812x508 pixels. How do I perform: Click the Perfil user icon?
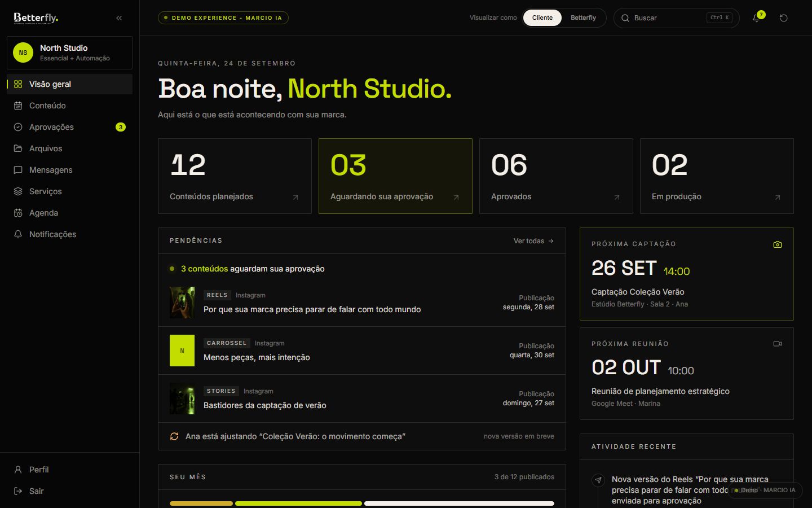(18, 470)
